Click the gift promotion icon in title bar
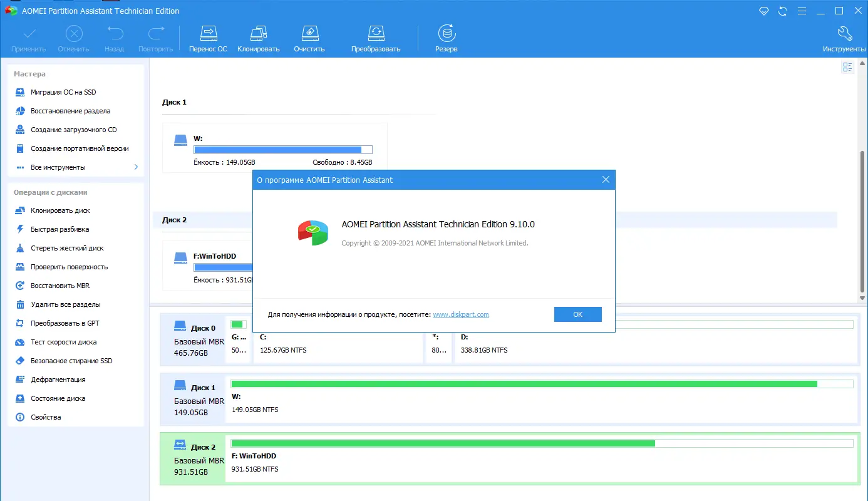Image resolution: width=868 pixels, height=501 pixels. (x=763, y=11)
